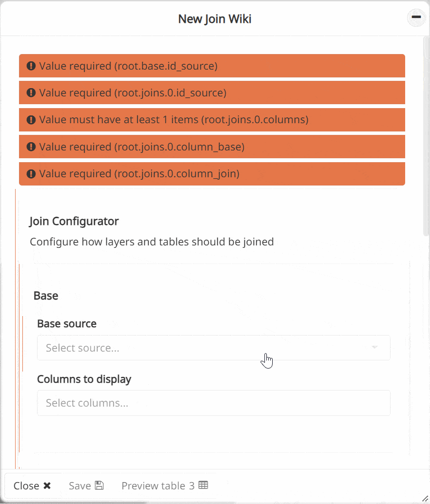This screenshot has width=430, height=504.
Task: Click warning icon on root.base.id_source error
Action: coord(31,66)
